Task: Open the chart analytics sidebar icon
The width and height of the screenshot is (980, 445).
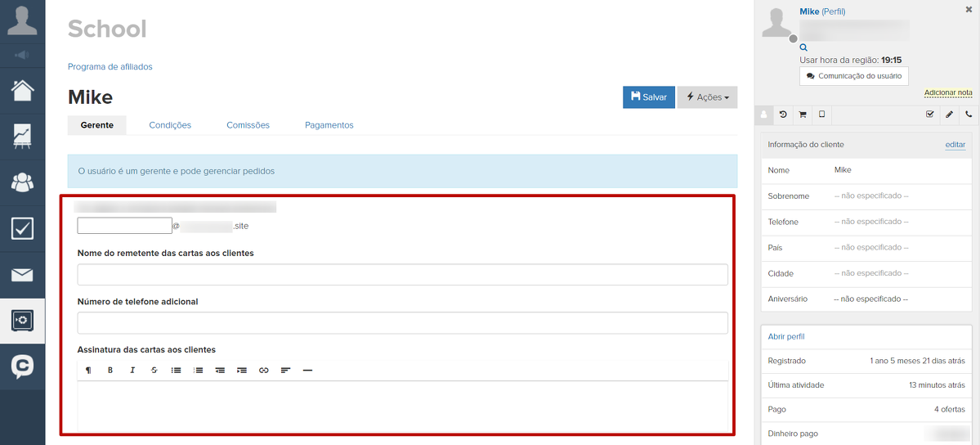Action: point(22,136)
